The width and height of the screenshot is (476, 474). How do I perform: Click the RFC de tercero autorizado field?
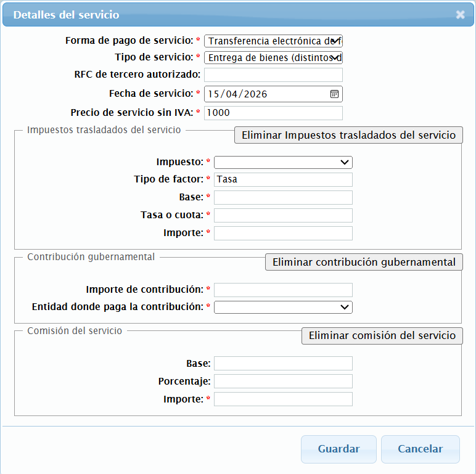click(273, 75)
